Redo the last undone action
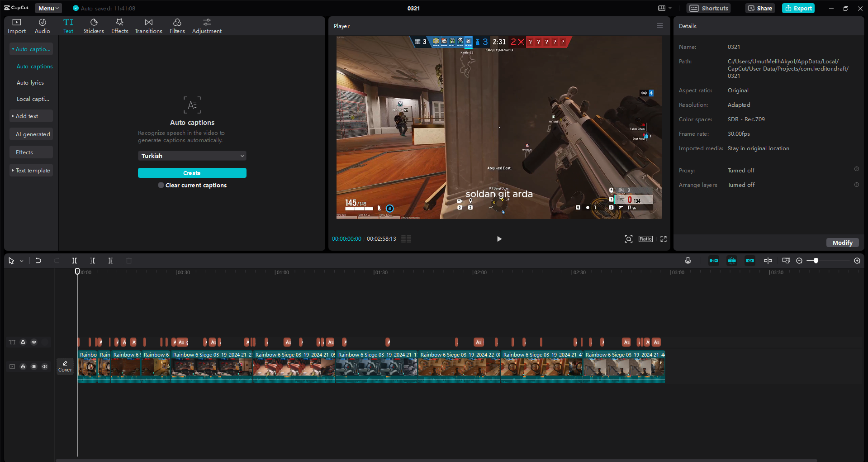Viewport: 868px width, 462px height. (x=57, y=261)
